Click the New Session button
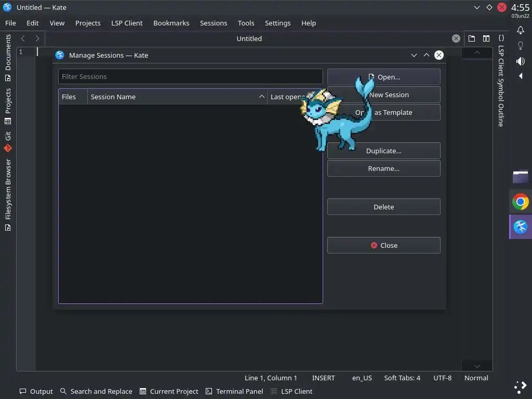 pyautogui.click(x=384, y=95)
